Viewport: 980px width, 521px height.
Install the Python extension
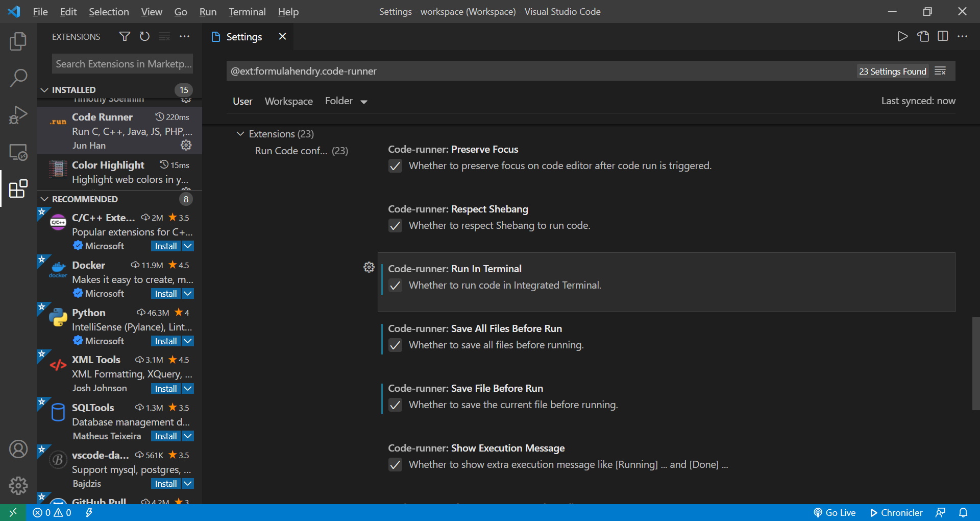tap(165, 341)
